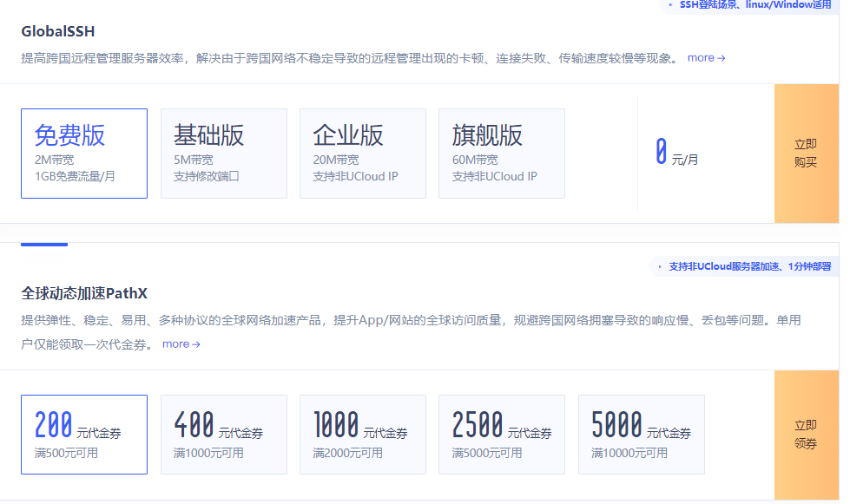Open the GlobalSSH more link
Image resolution: width=850 pixels, height=504 pixels.
click(706, 57)
